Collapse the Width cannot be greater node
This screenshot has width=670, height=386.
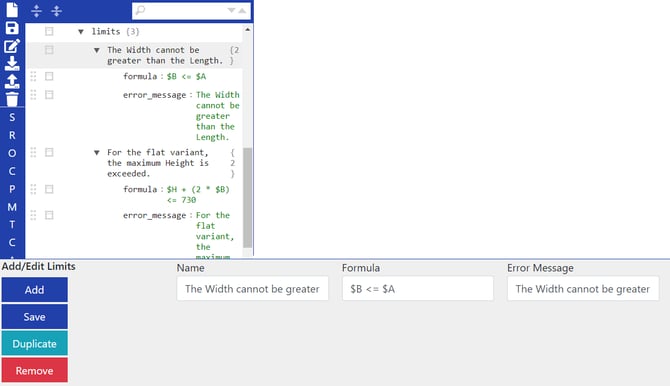pos(97,50)
